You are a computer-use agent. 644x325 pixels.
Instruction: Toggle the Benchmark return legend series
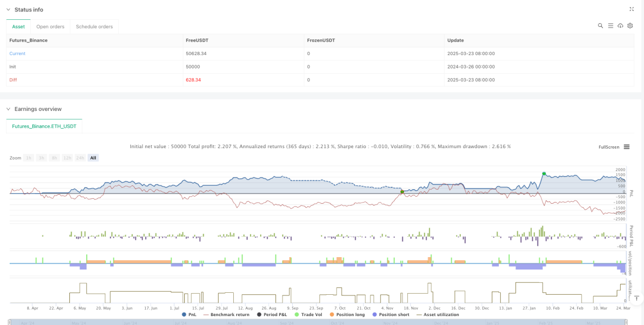(x=226, y=315)
